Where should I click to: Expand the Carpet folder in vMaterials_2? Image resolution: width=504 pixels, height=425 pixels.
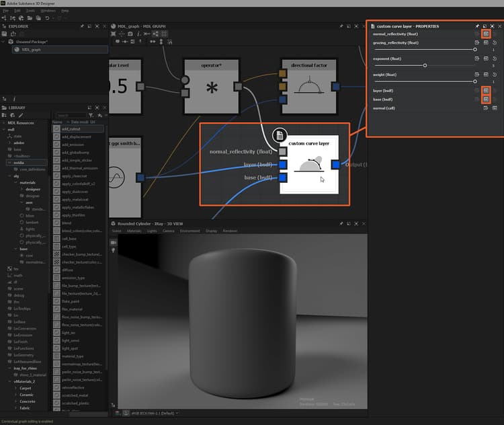click(16, 388)
